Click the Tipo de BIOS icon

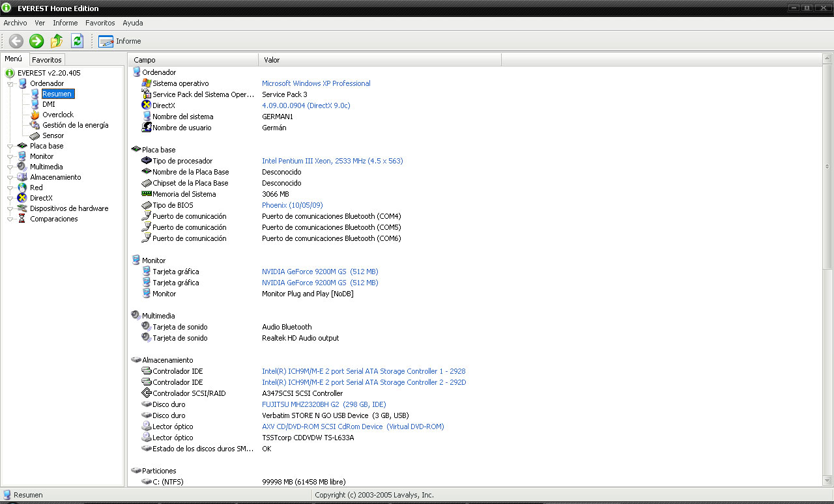pyautogui.click(x=147, y=205)
